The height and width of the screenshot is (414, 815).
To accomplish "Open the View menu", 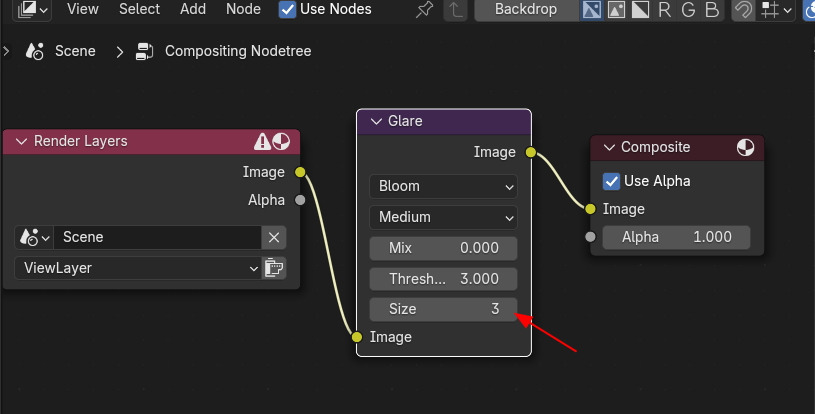I will pyautogui.click(x=83, y=9).
